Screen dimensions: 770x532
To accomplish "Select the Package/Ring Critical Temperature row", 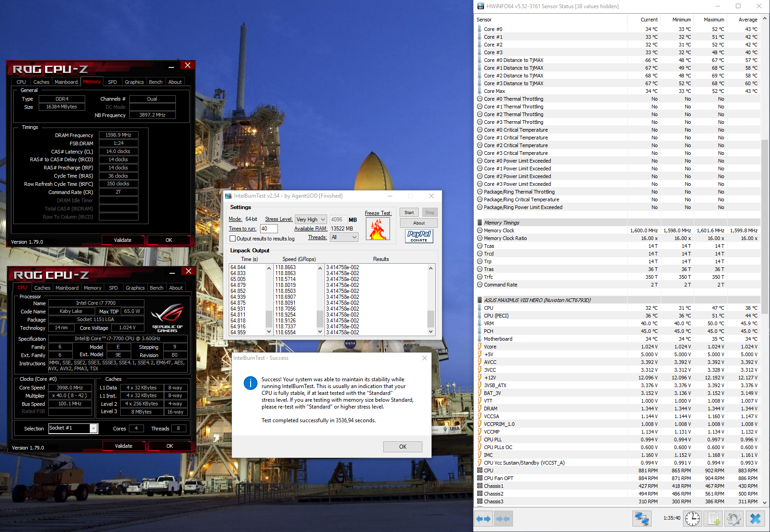I will 617,199.
